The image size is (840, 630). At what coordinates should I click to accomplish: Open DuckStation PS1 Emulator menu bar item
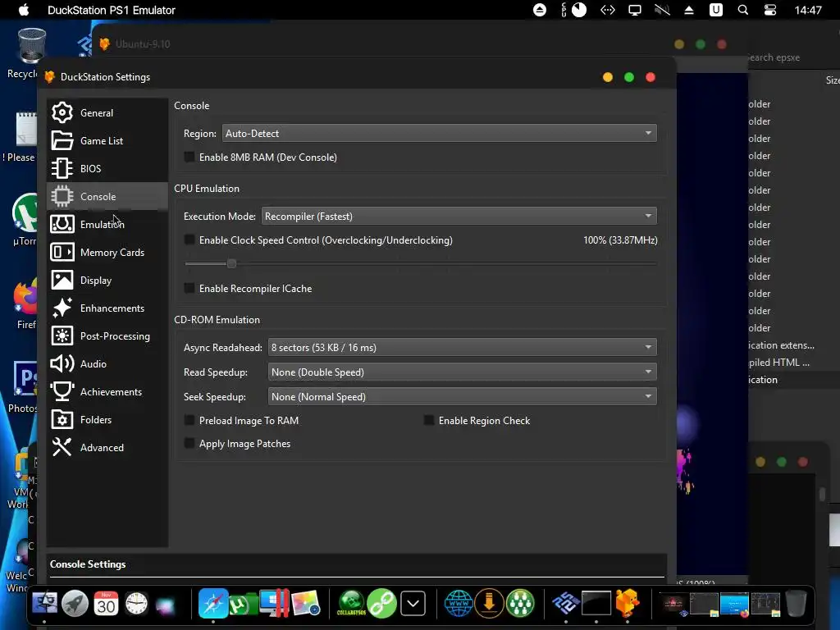point(112,10)
